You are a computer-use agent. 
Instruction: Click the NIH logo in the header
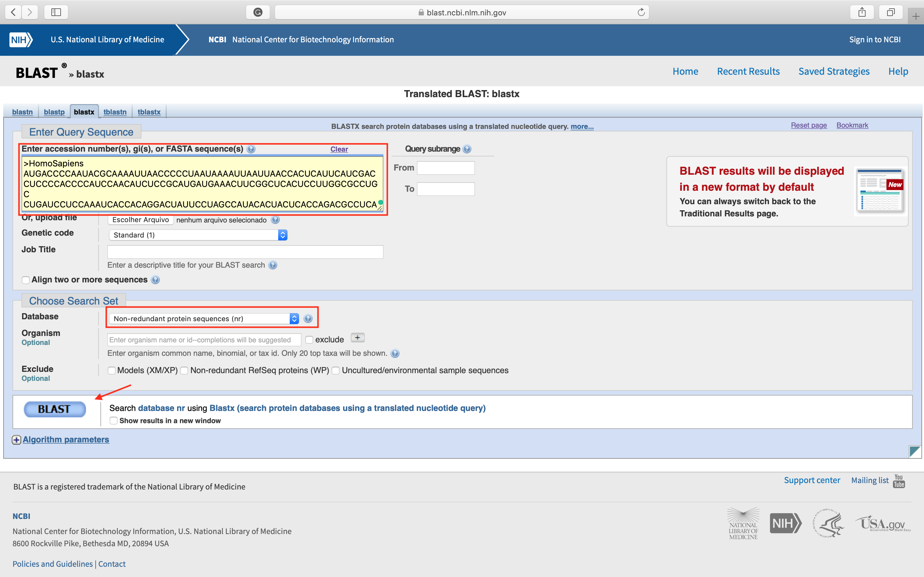coord(21,39)
